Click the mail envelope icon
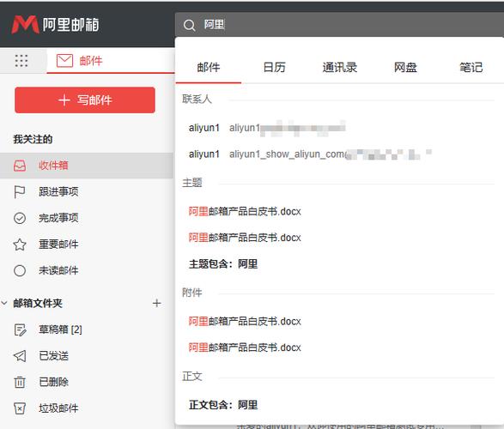The width and height of the screenshot is (504, 429). click(64, 61)
